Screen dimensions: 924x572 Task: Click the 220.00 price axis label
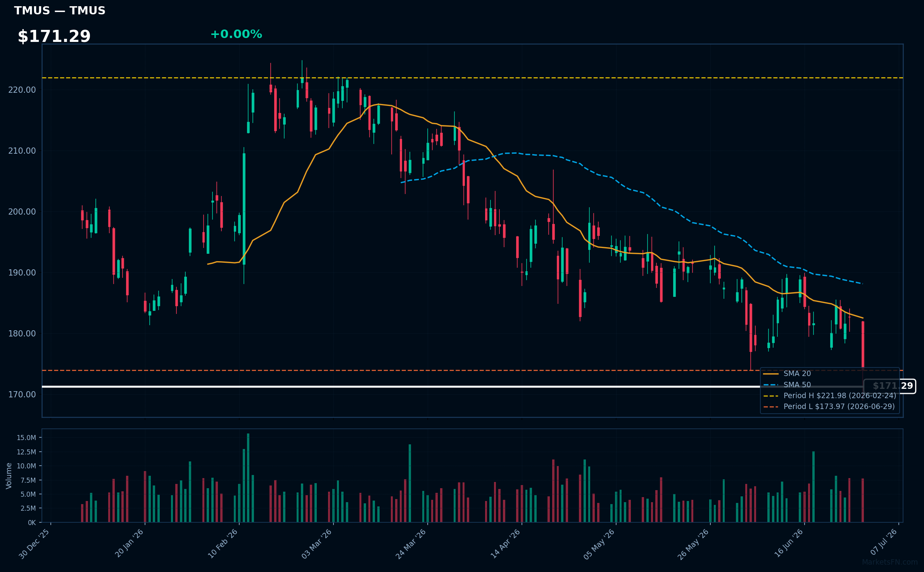click(22, 90)
